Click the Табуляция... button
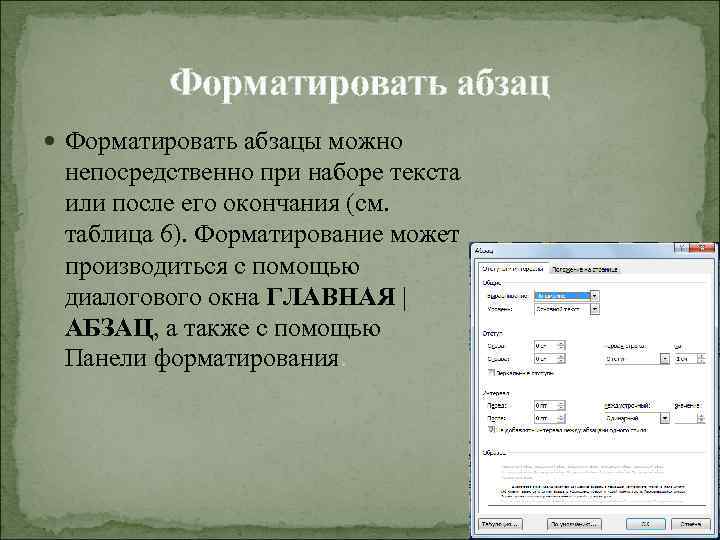This screenshot has height=540, width=720. tap(500, 524)
